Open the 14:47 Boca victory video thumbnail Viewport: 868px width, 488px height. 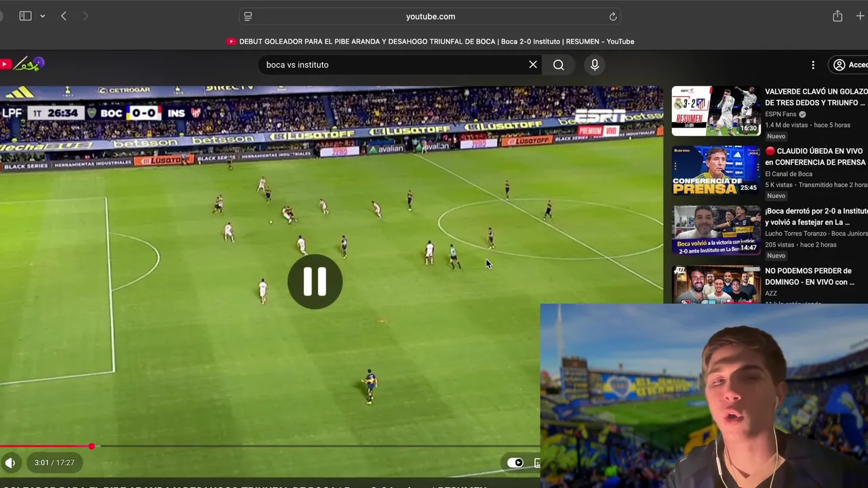tap(716, 230)
